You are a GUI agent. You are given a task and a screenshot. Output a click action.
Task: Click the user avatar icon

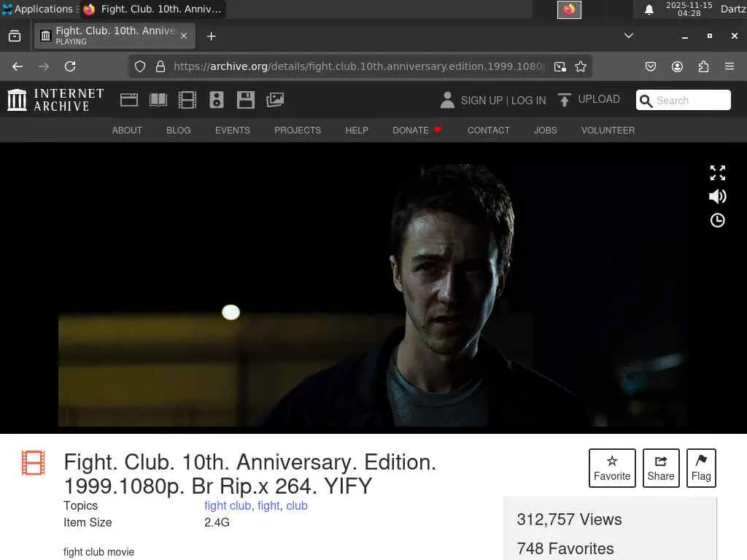coord(447,100)
